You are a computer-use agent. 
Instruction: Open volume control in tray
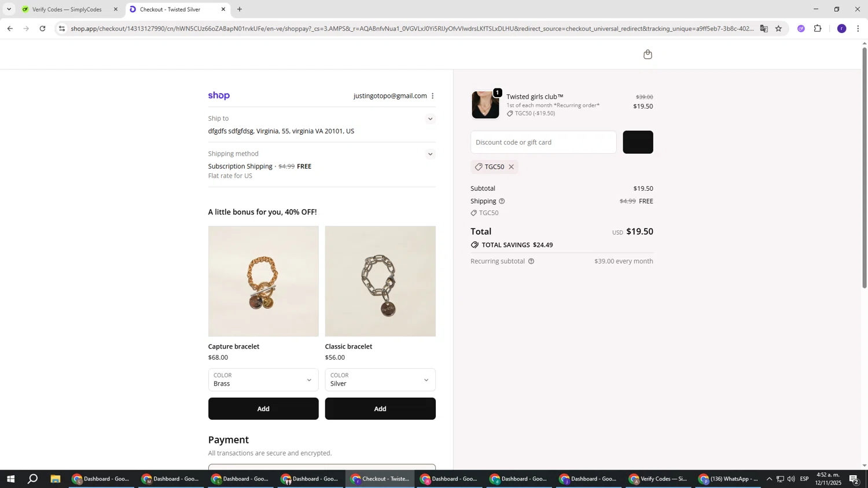point(791,479)
